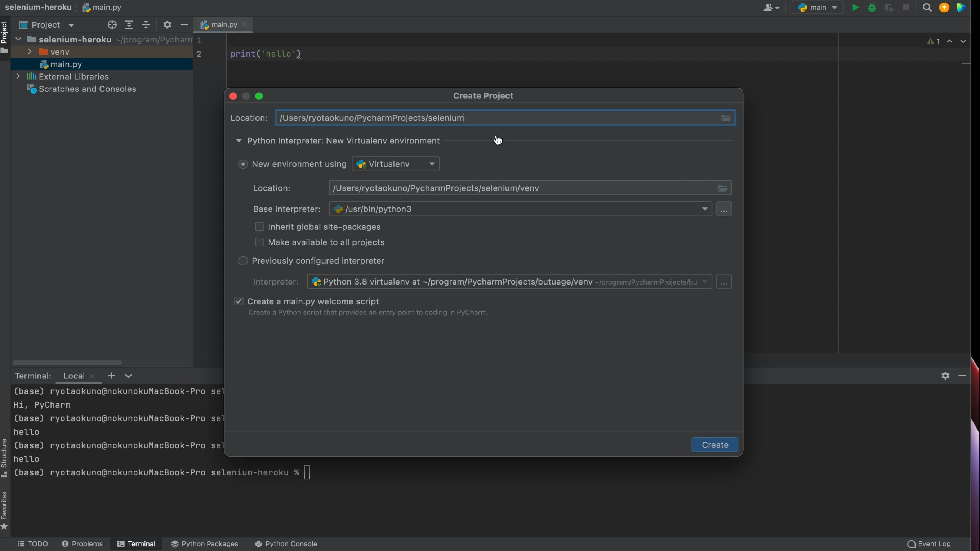Start debugging with the Debug icon

tap(872, 7)
